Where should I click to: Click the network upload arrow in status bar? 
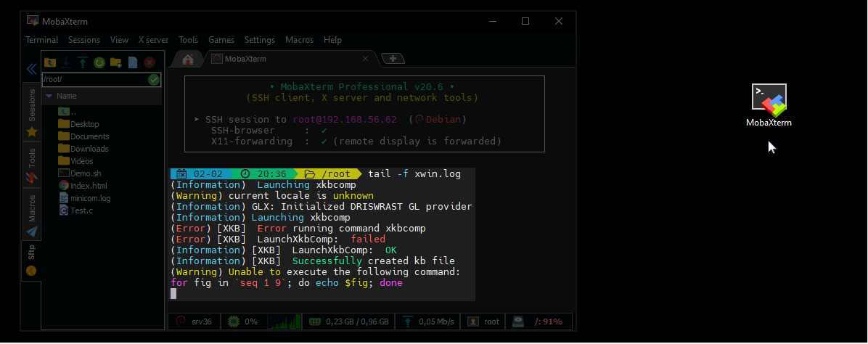click(408, 322)
